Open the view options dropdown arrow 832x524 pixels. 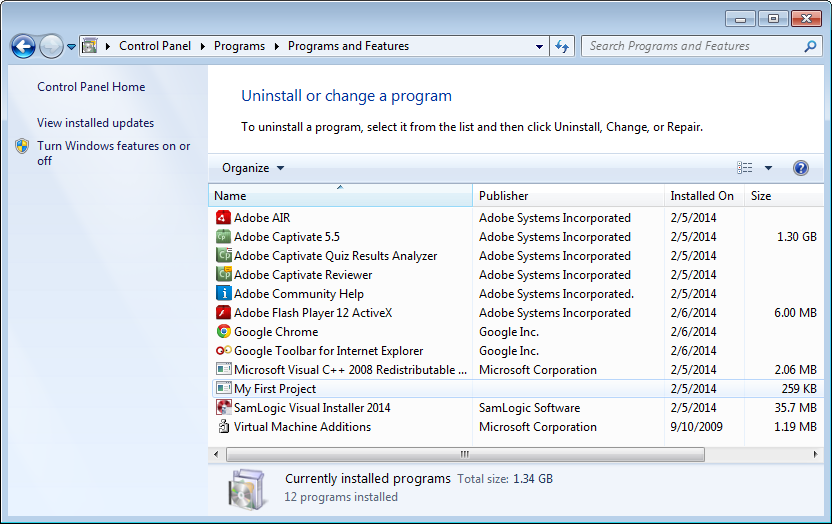tap(768, 168)
